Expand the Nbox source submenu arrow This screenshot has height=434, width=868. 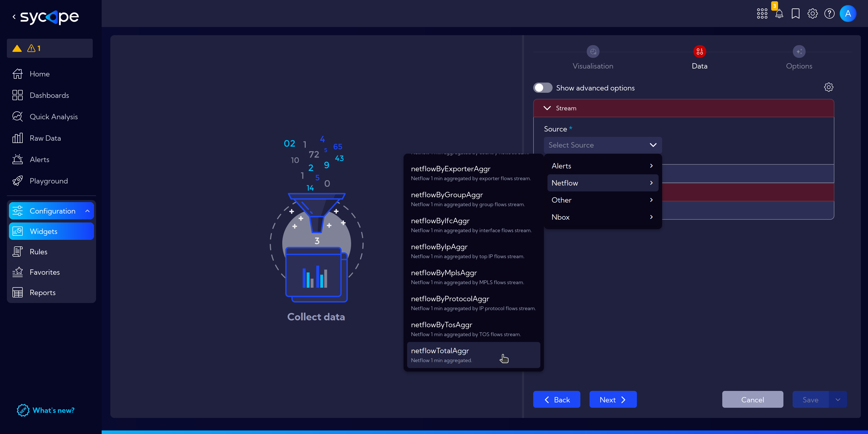point(651,217)
